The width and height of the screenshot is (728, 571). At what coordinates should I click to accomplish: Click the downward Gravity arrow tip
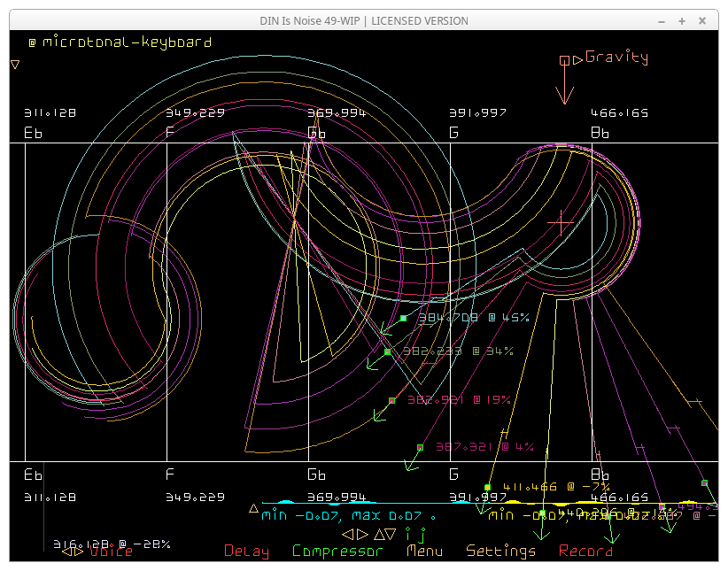point(564,101)
